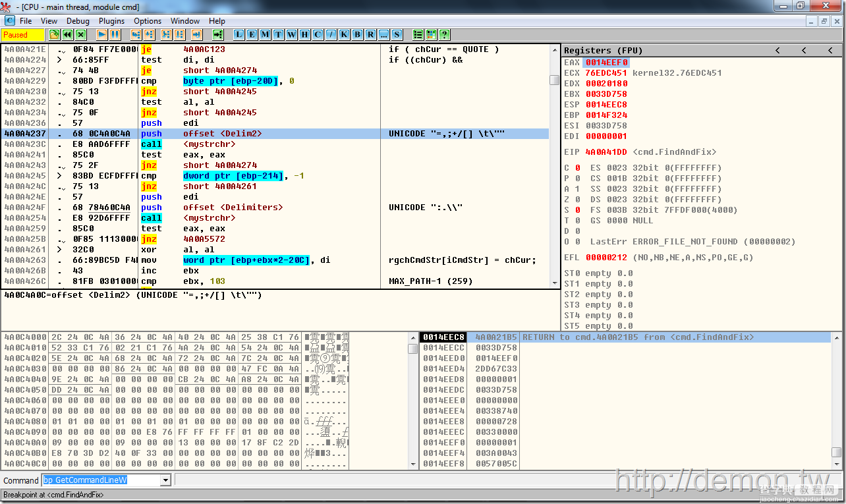The height and width of the screenshot is (504, 846).
Task: Click the memory dump pane scrollbar thumb
Action: point(412,349)
